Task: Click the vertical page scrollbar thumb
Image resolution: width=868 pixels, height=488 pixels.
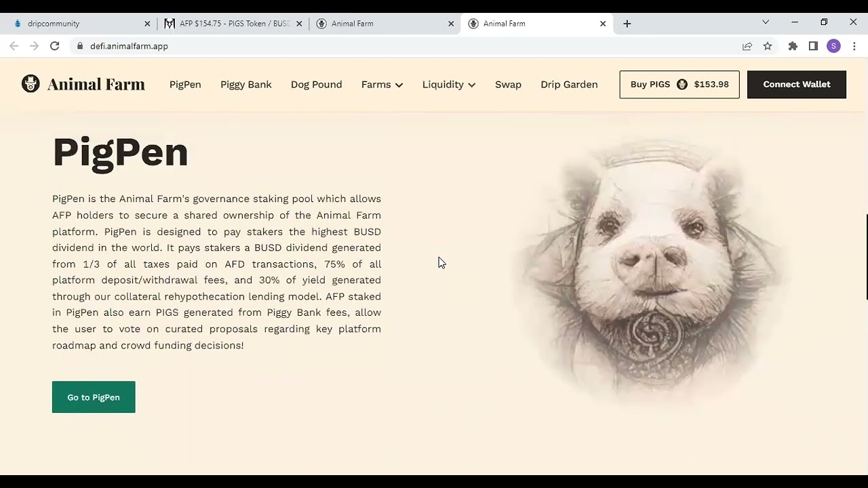Action: (867, 257)
